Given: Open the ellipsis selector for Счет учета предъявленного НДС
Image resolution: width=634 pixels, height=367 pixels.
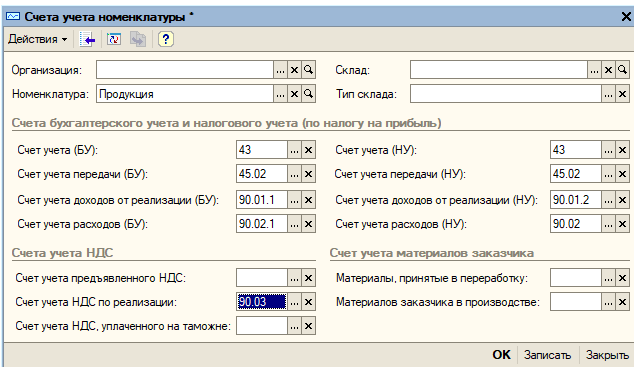Looking at the screenshot, I should [x=294, y=278].
